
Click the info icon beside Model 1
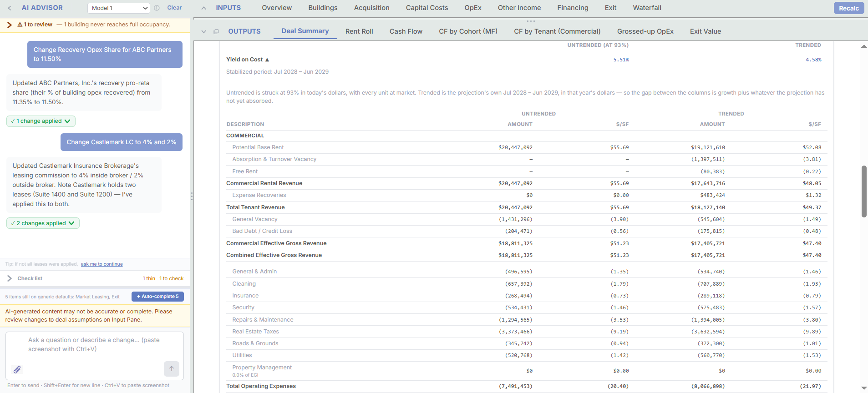(x=157, y=8)
